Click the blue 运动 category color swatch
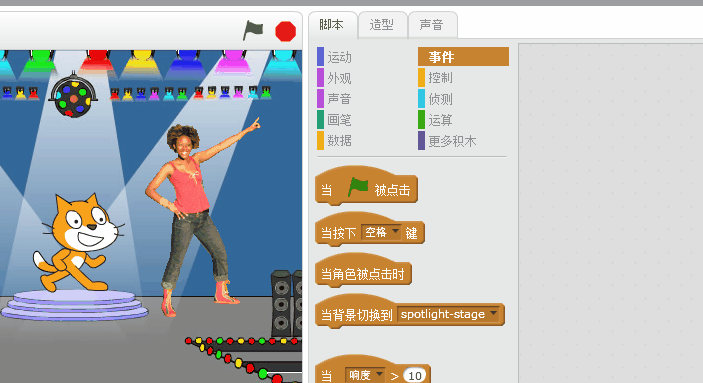703x383 pixels. [x=321, y=57]
